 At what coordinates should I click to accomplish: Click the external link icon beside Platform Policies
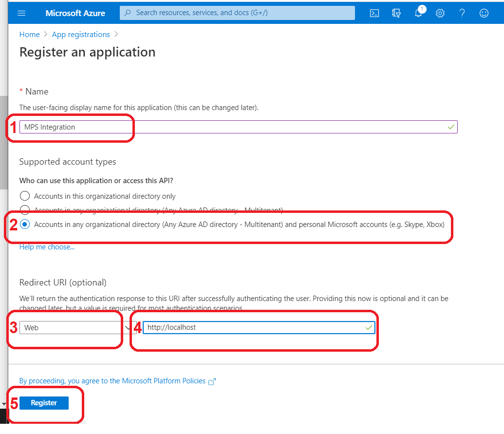212,381
